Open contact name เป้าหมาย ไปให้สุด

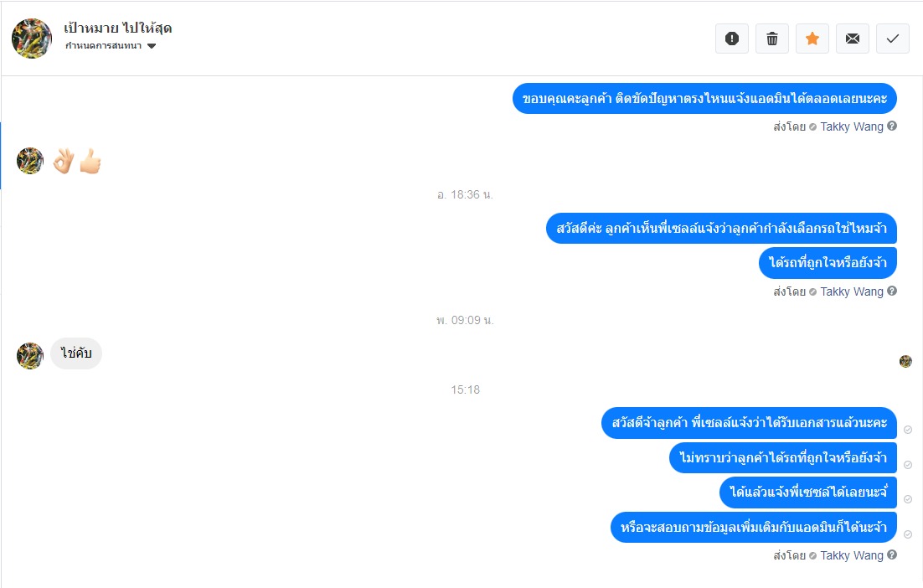click(118, 28)
